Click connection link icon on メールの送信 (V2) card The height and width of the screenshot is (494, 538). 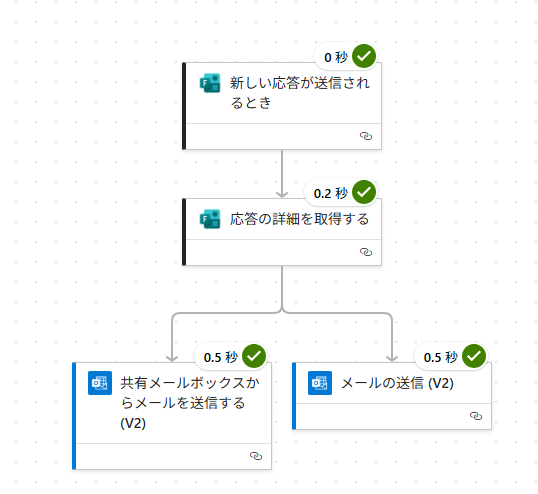476,416
